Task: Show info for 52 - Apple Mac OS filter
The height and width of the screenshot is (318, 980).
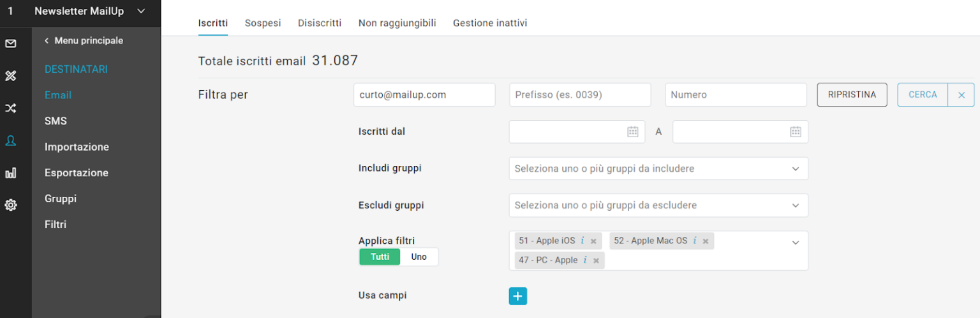Action: tap(694, 241)
